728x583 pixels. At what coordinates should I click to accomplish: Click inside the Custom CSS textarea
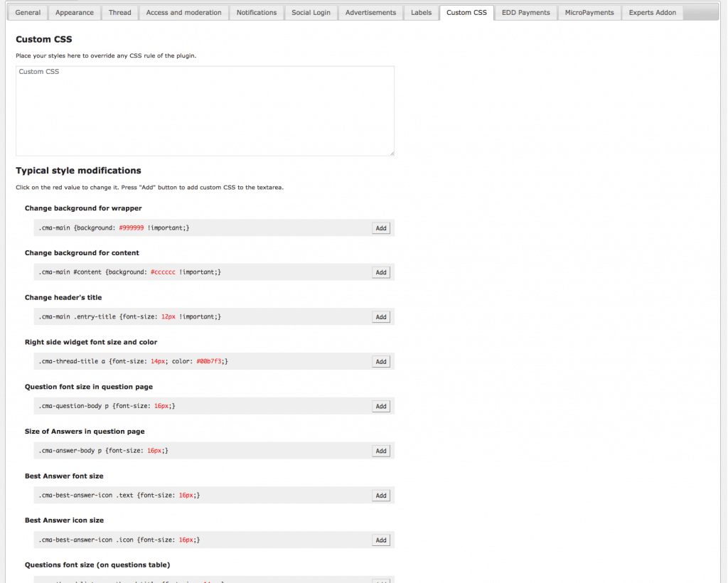[x=205, y=110]
